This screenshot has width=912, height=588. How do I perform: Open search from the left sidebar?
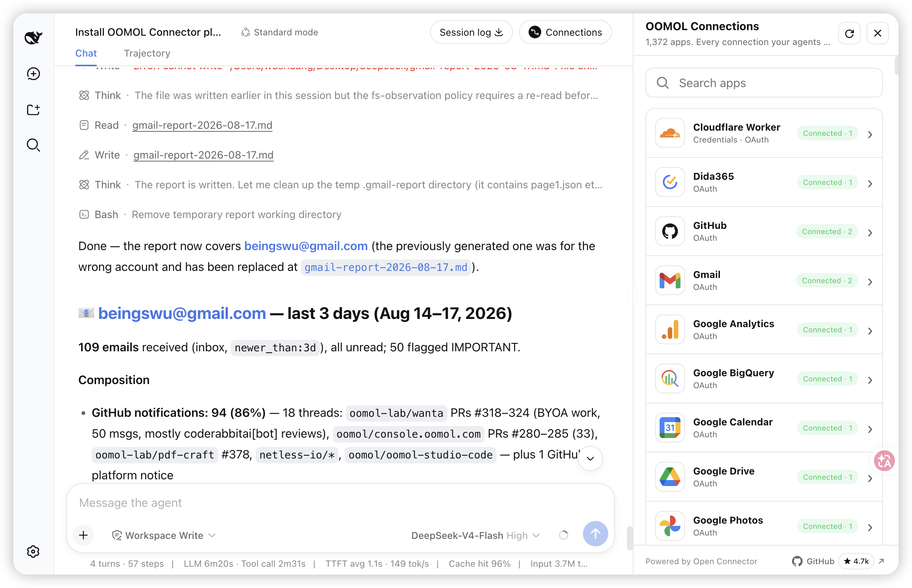coord(34,146)
